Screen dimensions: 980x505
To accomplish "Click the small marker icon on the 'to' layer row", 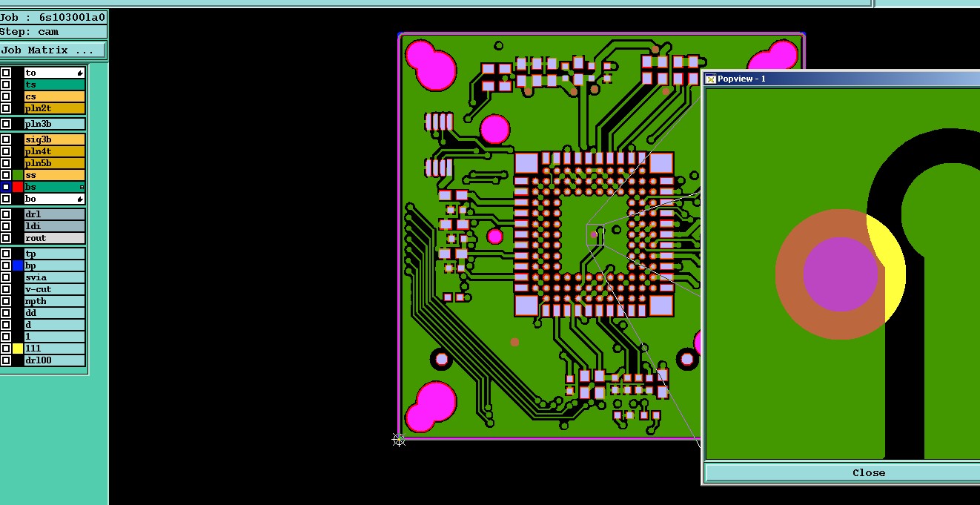I will click(79, 73).
